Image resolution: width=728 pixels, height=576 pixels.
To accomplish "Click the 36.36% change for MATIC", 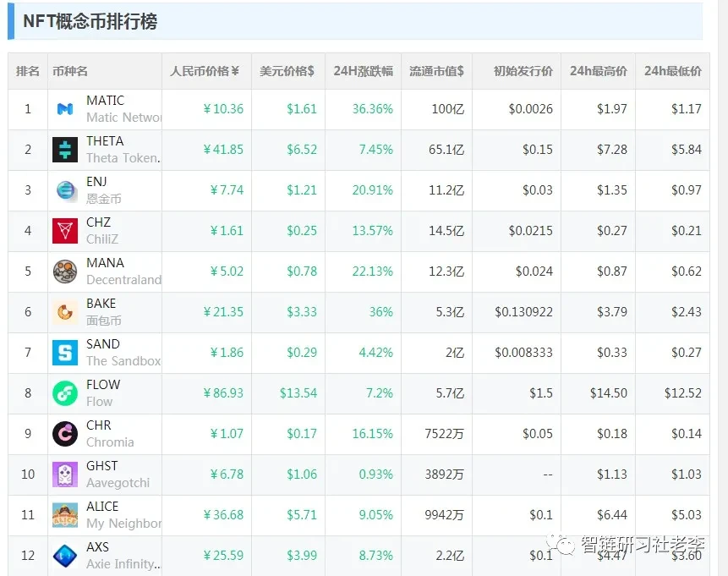I will pos(372,109).
